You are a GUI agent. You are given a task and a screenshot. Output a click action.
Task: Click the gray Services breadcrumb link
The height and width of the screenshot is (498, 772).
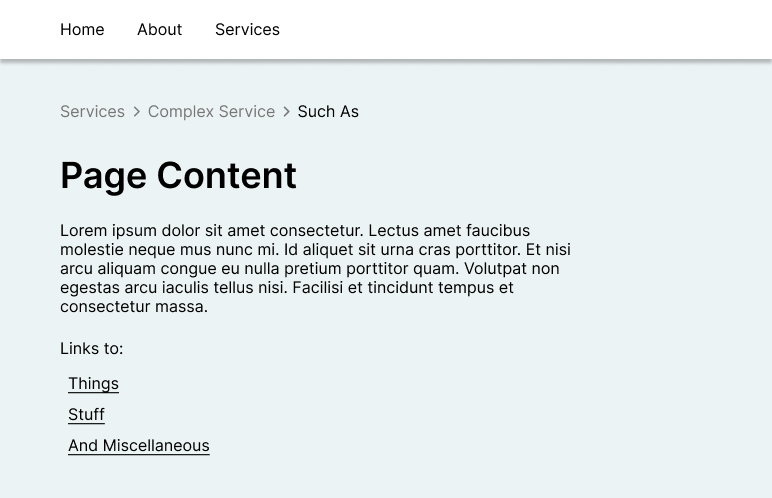coord(93,111)
